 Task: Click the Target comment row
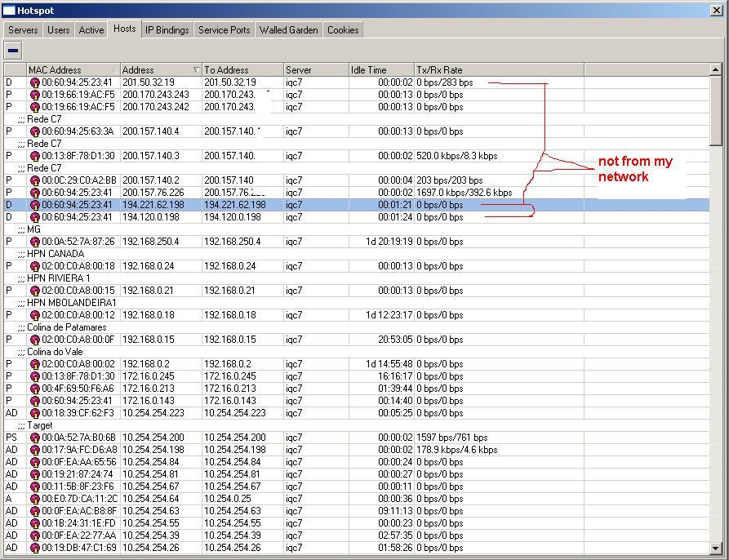(357, 425)
